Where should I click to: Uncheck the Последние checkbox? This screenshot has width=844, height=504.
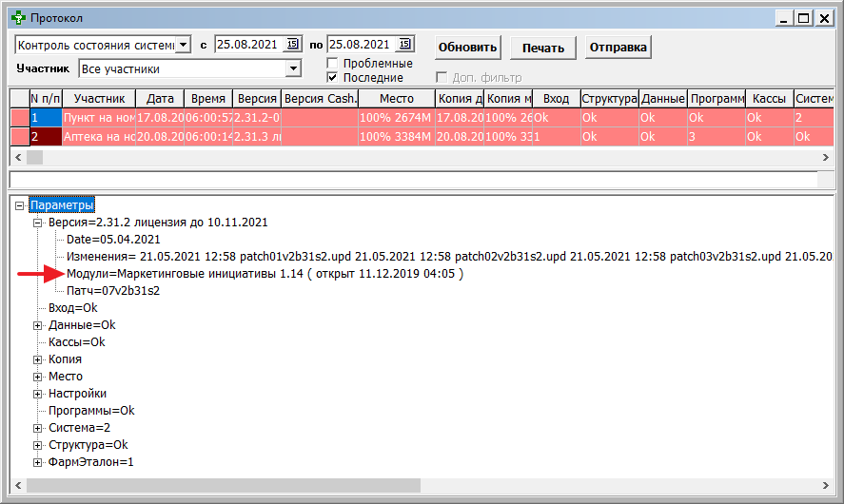[332, 78]
